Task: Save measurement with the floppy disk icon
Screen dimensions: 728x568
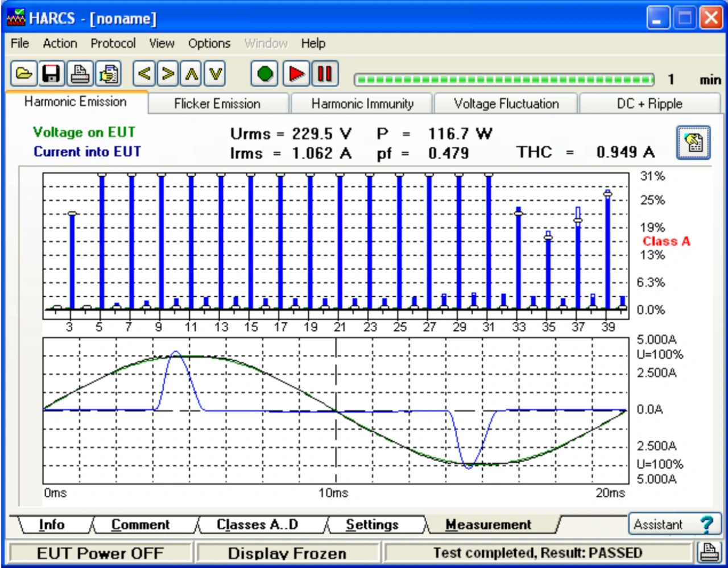Action: [x=51, y=73]
